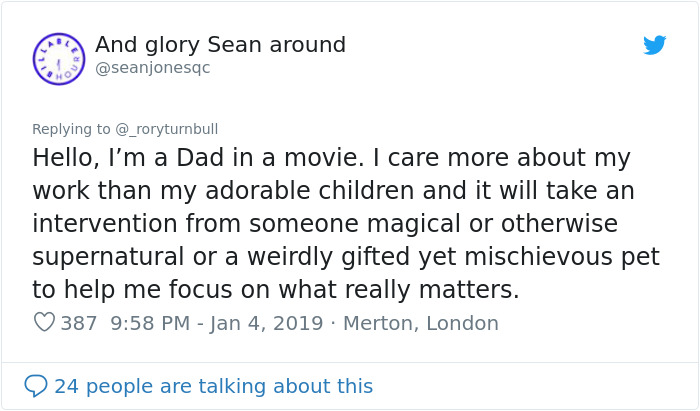Screen dimensions: 700x411
Task: Click the "Jan 4, 2019" date
Action: [269, 323]
